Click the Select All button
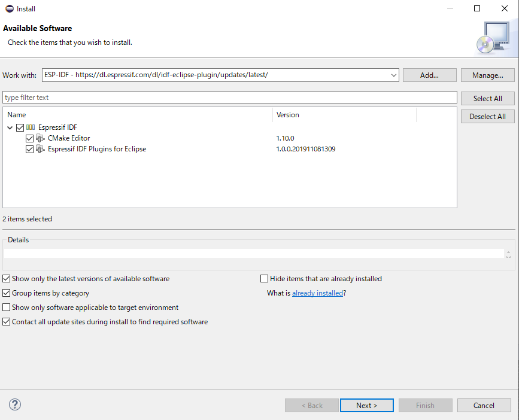The width and height of the screenshot is (519, 420). 487,99
